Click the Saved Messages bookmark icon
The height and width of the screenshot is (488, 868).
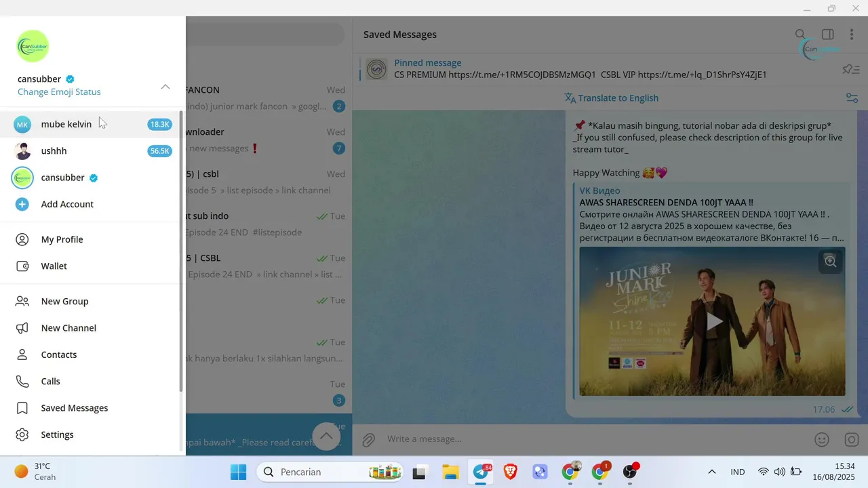tap(22, 408)
